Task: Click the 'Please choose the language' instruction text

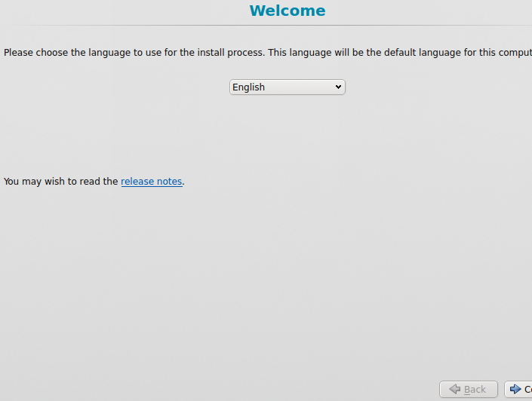Action: [x=268, y=53]
